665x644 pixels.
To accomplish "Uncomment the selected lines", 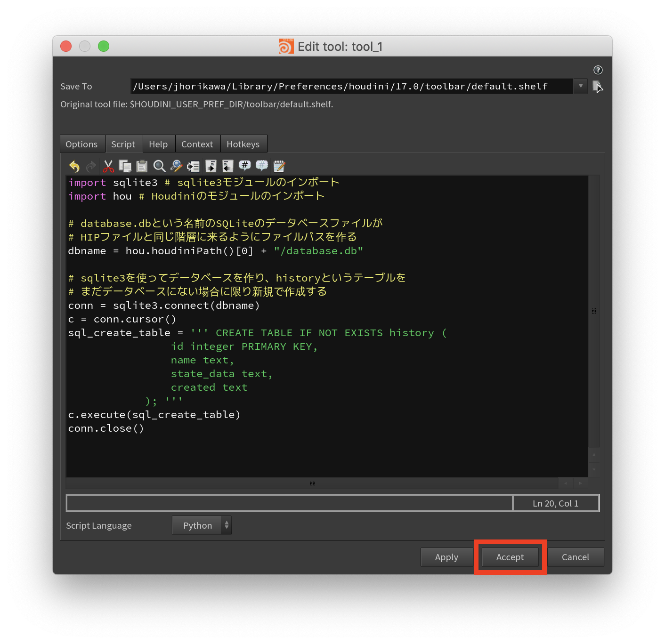I will tap(262, 165).
